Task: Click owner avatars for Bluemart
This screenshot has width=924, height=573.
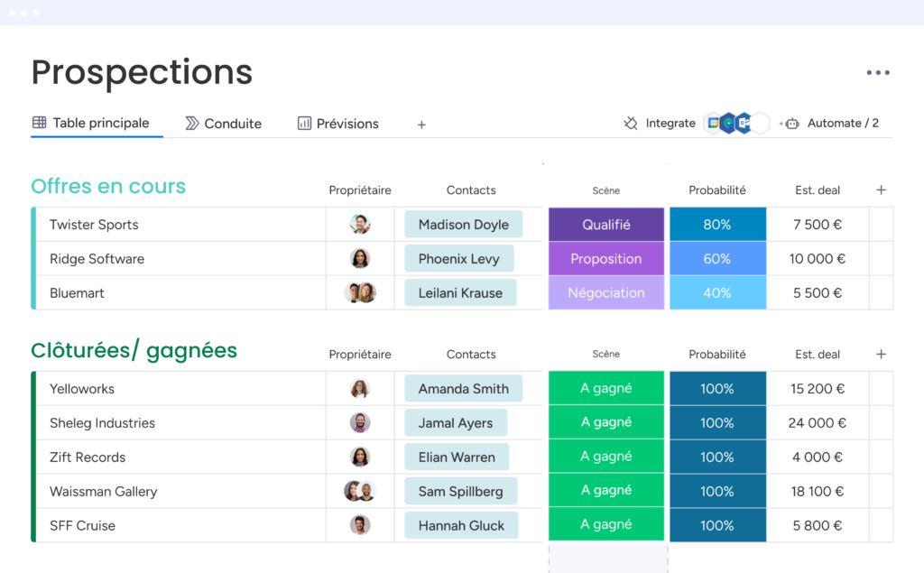Action: tap(359, 292)
